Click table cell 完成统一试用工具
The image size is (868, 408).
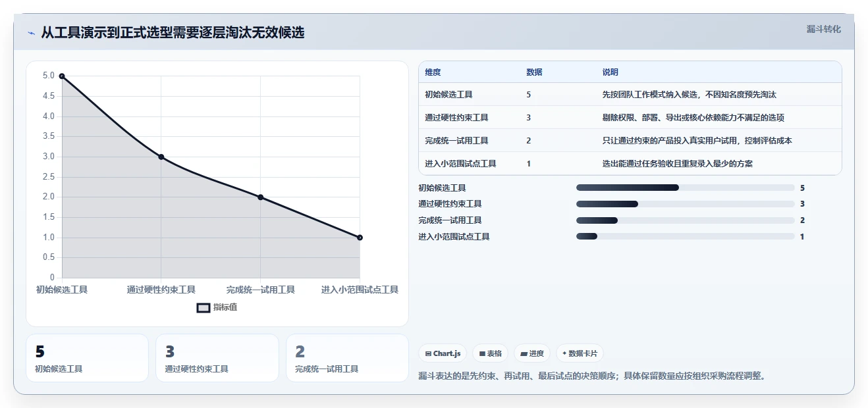pos(457,141)
